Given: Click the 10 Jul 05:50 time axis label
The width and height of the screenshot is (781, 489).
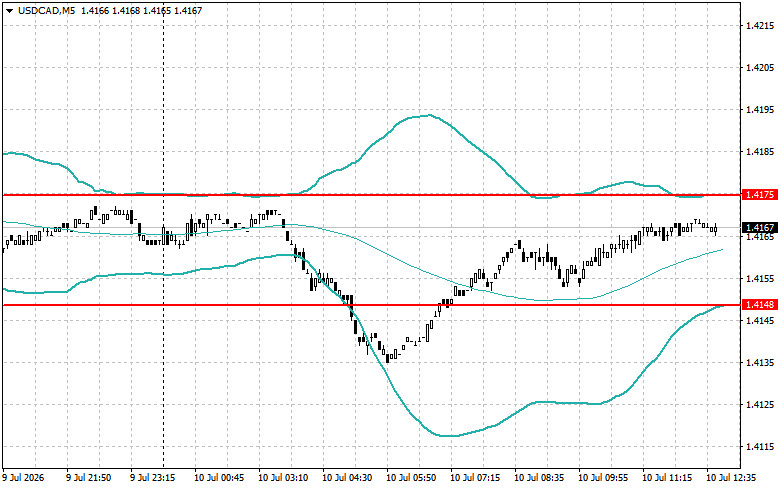Looking at the screenshot, I should [x=411, y=478].
